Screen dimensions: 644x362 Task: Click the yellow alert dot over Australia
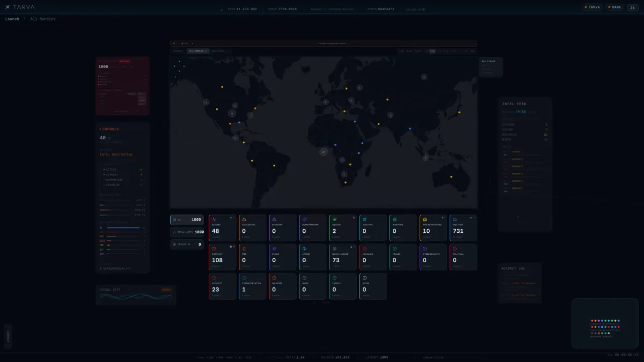point(451,176)
